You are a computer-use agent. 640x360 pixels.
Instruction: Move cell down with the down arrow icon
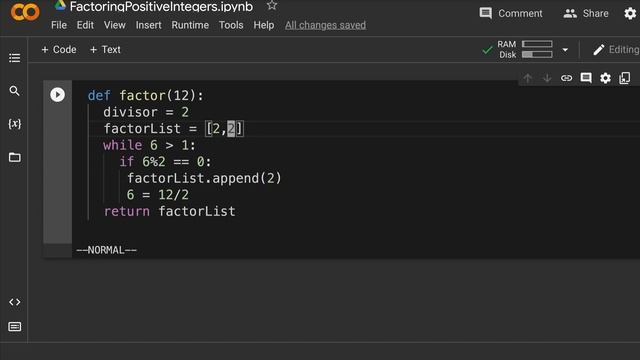(x=547, y=78)
